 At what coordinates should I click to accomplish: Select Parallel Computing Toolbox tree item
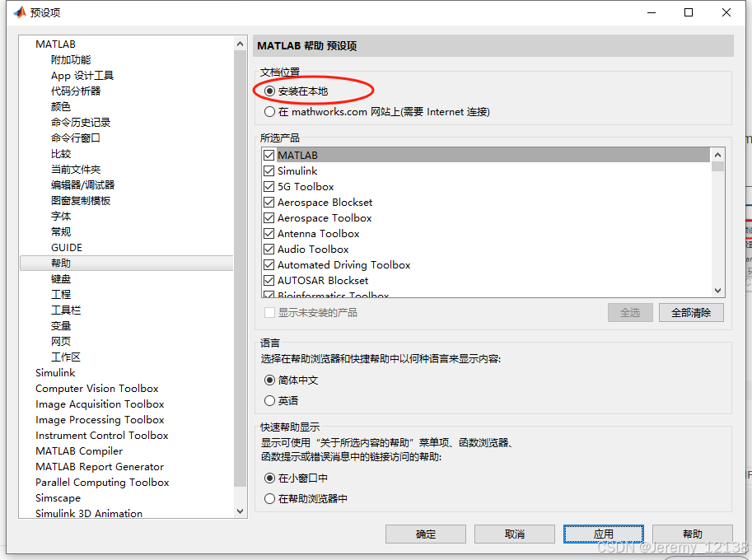pos(102,483)
